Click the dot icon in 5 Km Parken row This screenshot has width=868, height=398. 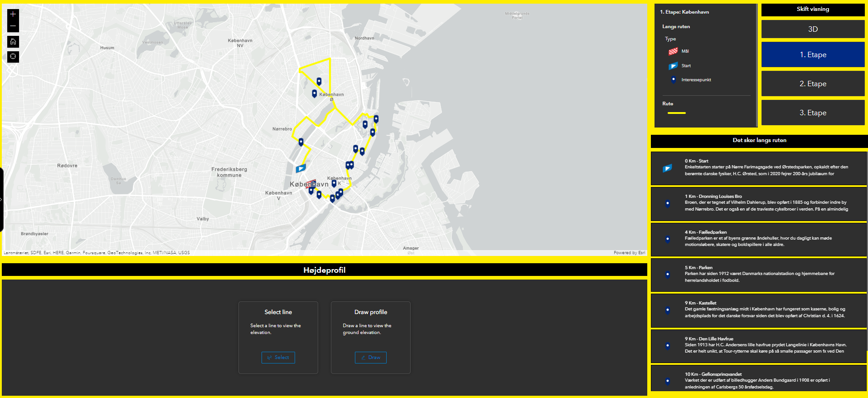[668, 274]
